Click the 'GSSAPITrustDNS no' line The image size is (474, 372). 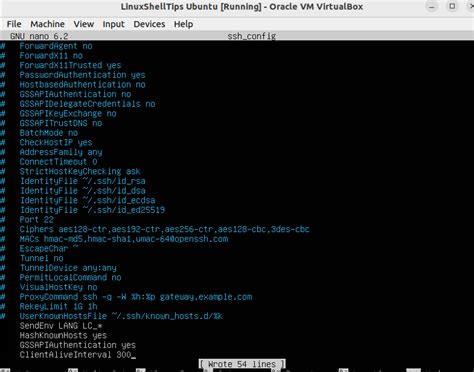tap(61, 123)
